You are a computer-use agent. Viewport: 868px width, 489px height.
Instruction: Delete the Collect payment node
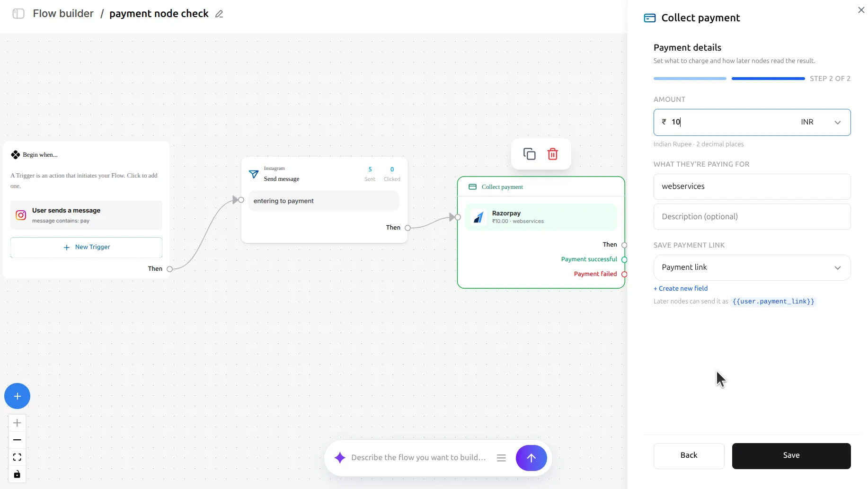[x=552, y=154]
